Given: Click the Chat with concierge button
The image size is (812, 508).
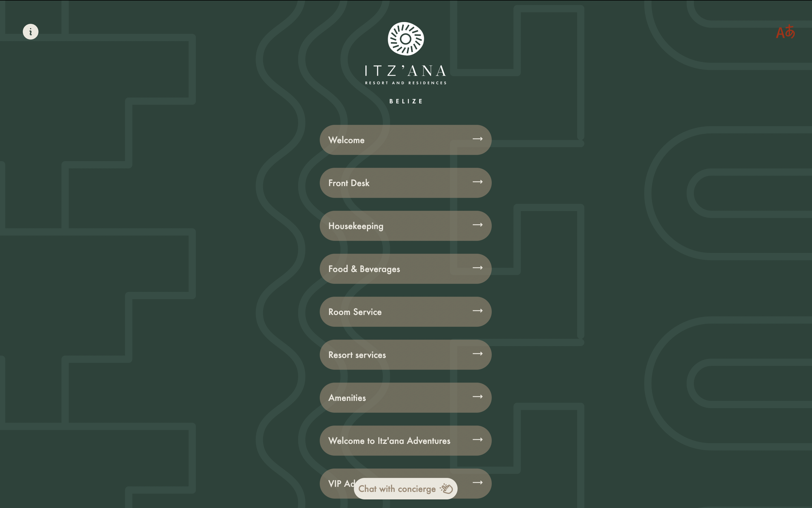Looking at the screenshot, I should 406,488.
